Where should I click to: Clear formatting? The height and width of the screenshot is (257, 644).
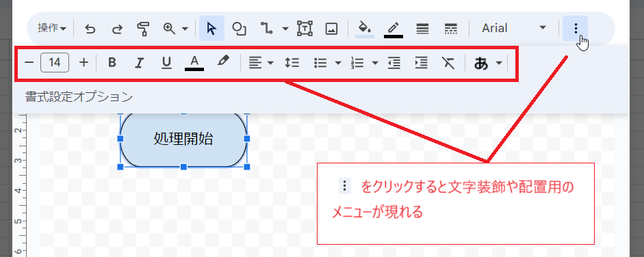tap(448, 63)
